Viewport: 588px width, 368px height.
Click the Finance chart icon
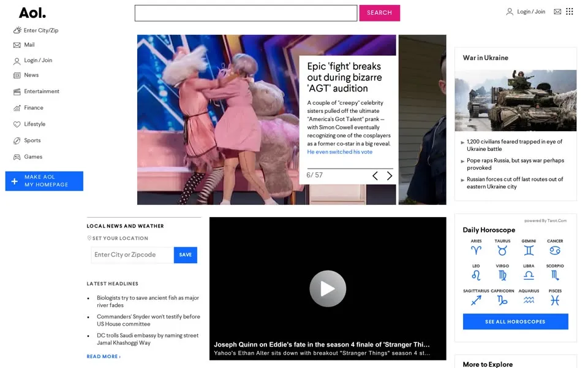pyautogui.click(x=17, y=108)
